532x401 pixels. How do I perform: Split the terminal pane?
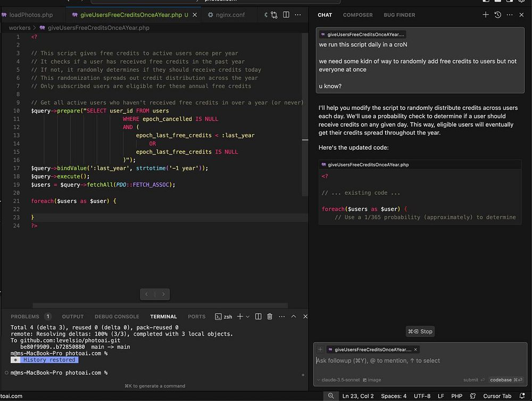(x=258, y=316)
